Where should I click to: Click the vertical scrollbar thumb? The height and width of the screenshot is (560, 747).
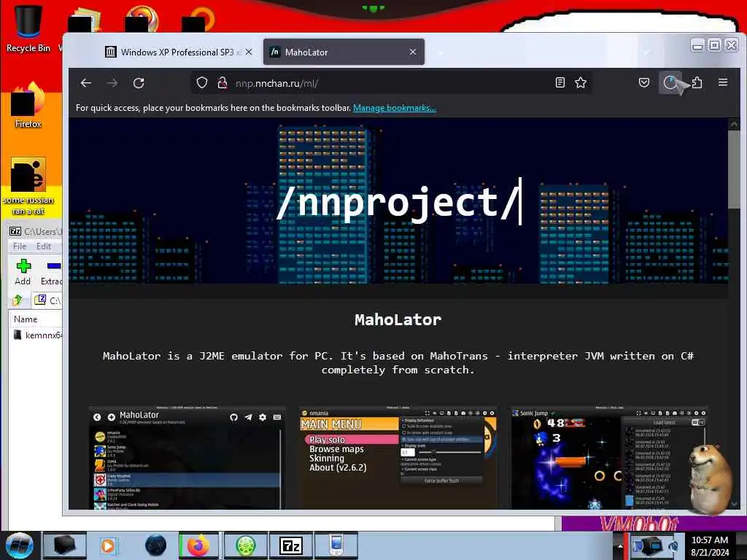pyautogui.click(x=734, y=169)
